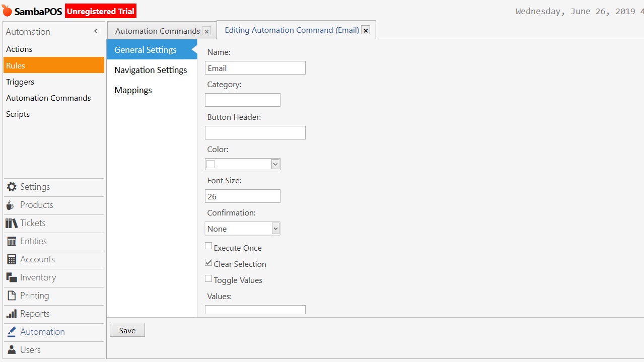Click into the Button Header input field

pos(255,132)
